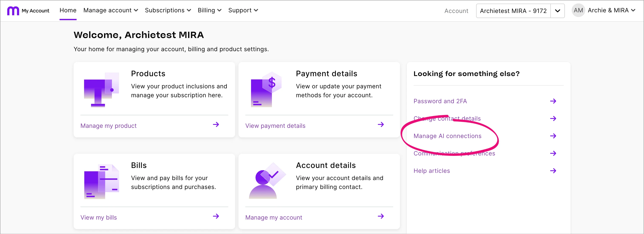Expand the Archie & MIRA user menu
Viewport: 644px width, 234px height.
pos(611,10)
